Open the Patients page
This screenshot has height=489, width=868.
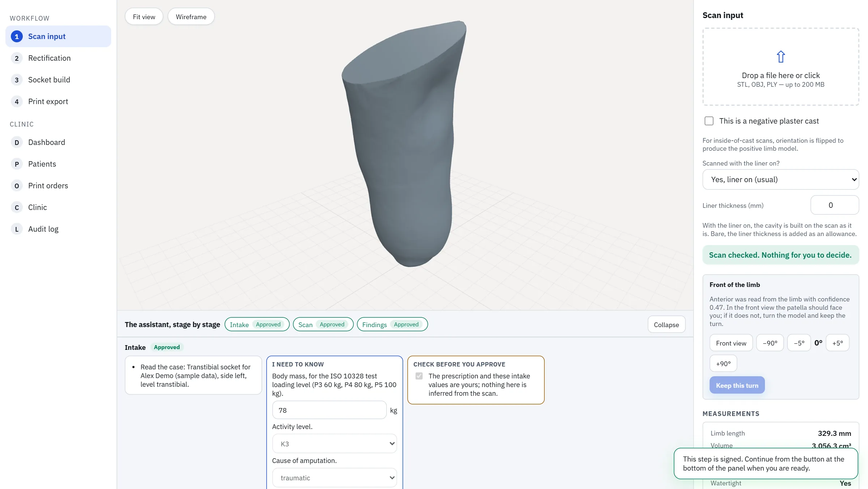(x=58, y=164)
